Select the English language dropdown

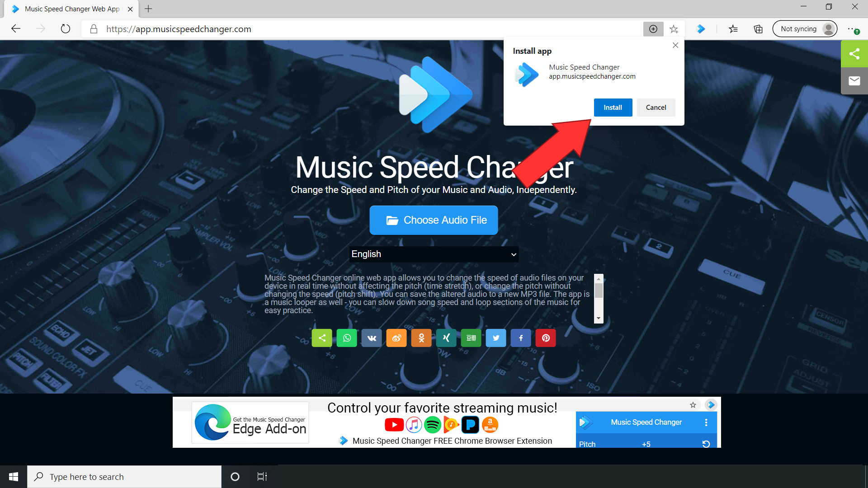(x=434, y=254)
